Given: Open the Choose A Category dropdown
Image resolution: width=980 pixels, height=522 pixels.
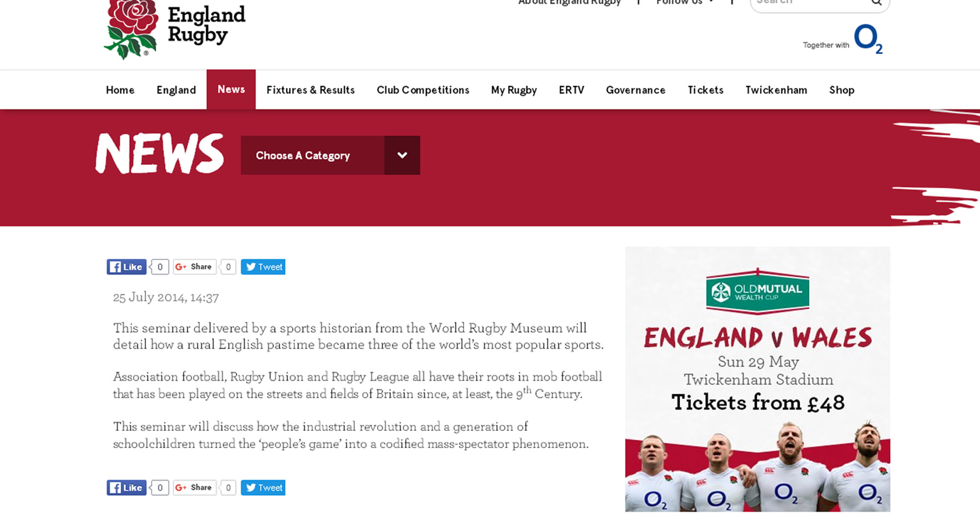Looking at the screenshot, I should tap(330, 155).
